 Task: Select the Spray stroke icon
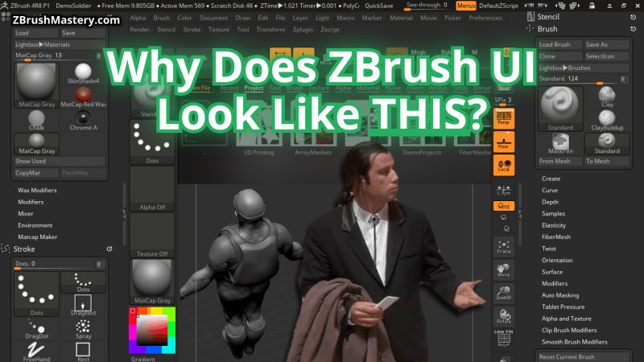[x=82, y=327]
